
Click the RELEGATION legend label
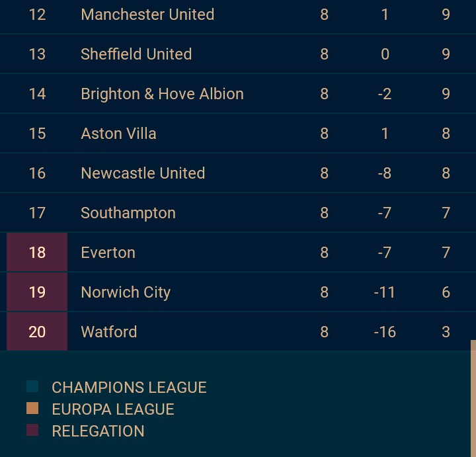[x=98, y=431]
